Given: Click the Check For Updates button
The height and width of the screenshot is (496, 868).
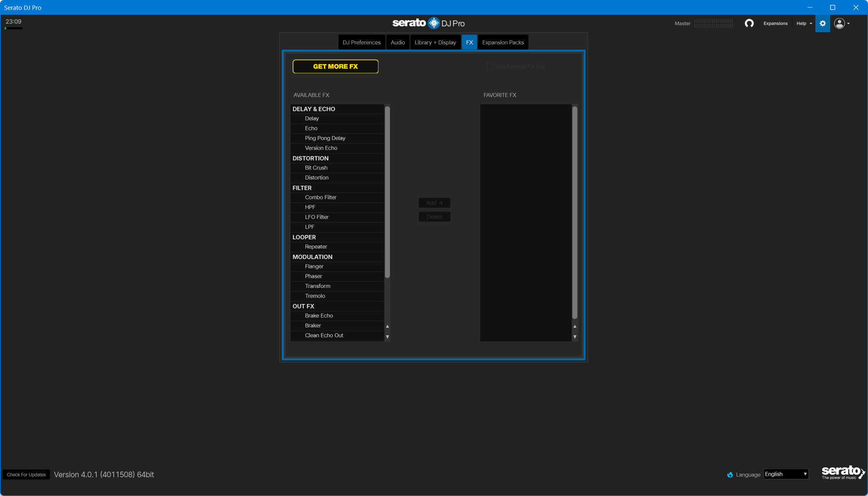Looking at the screenshot, I should coord(26,475).
